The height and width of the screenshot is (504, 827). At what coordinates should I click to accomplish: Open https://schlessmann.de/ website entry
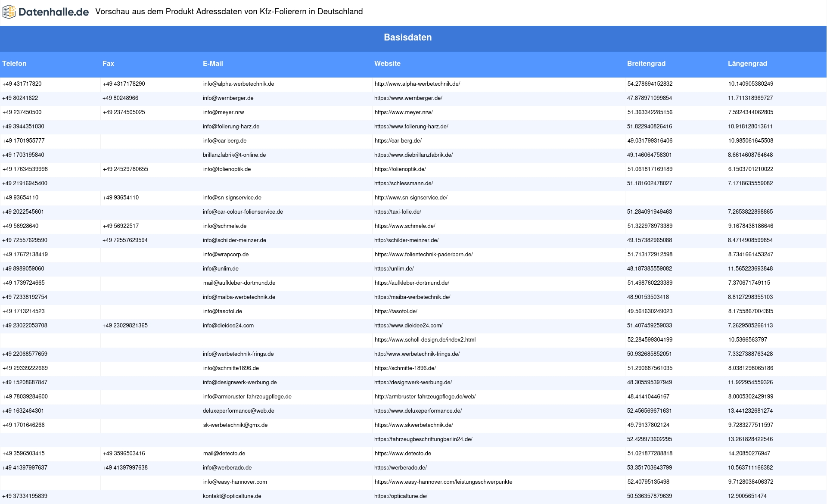(x=403, y=184)
